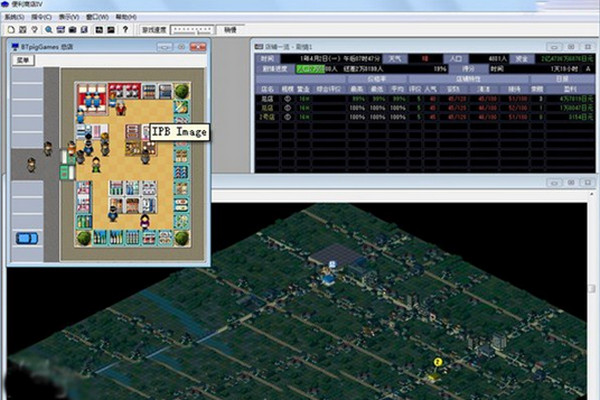
Task: Select the store row showing 99% values
Action: point(425,99)
